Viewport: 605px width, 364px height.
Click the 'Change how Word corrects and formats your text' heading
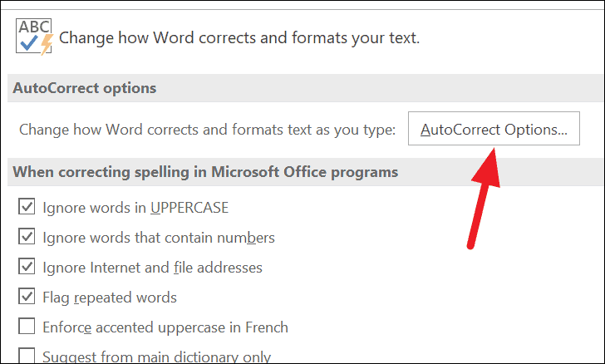[239, 38]
